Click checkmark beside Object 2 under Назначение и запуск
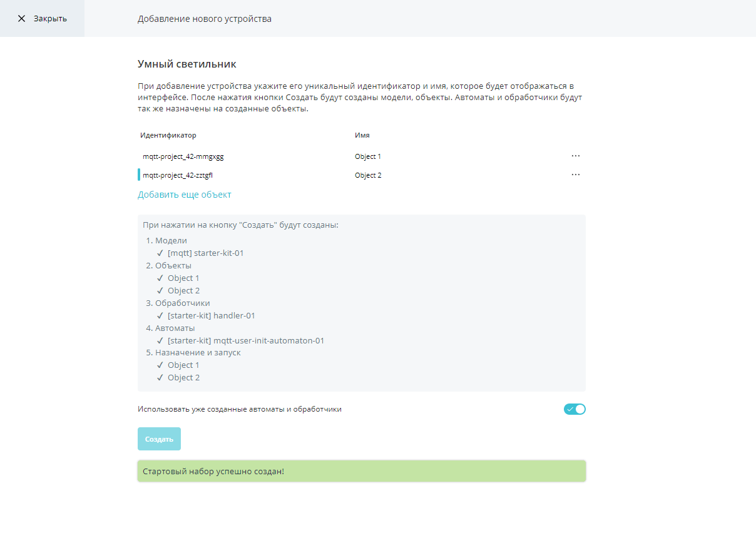Image resolution: width=756 pixels, height=543 pixels. coord(160,378)
